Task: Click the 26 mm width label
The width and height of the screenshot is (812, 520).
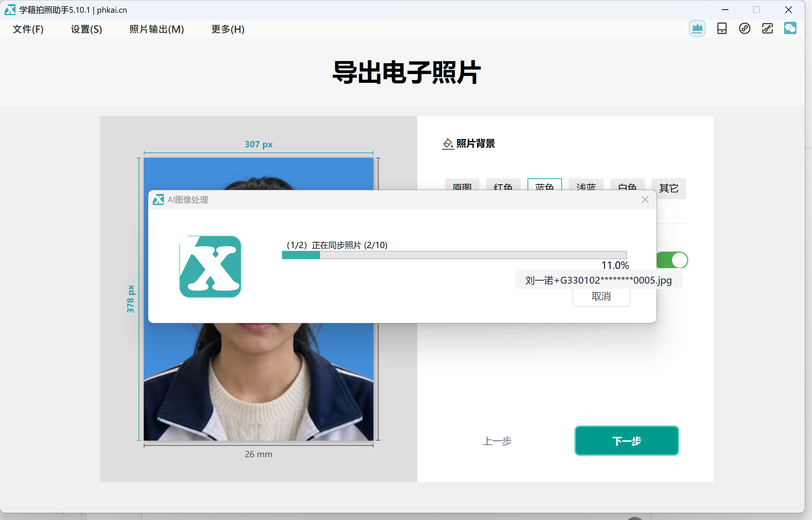Action: pos(258,454)
